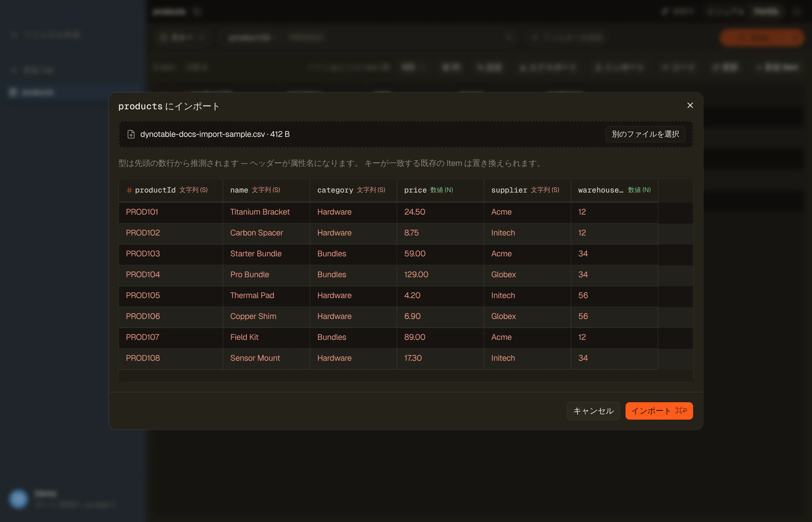Click the PROD107 cell
The image size is (812, 522).
171,338
